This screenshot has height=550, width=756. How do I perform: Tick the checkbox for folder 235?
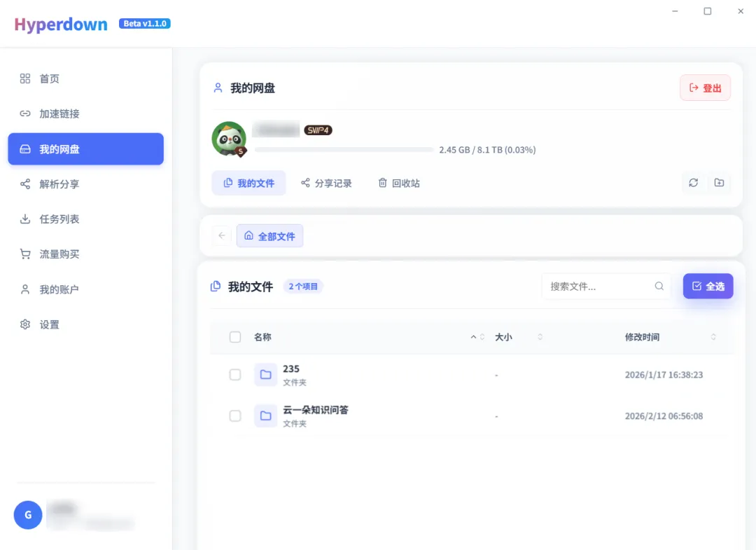click(x=235, y=375)
